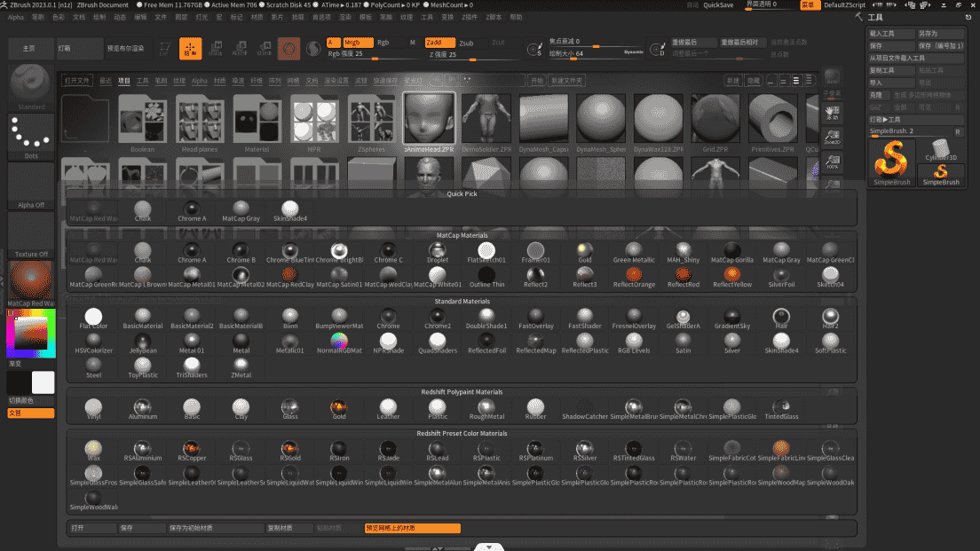This screenshot has height=551, width=980.
Task: Select the Gold sphere in MatCap Materials
Action: [584, 248]
